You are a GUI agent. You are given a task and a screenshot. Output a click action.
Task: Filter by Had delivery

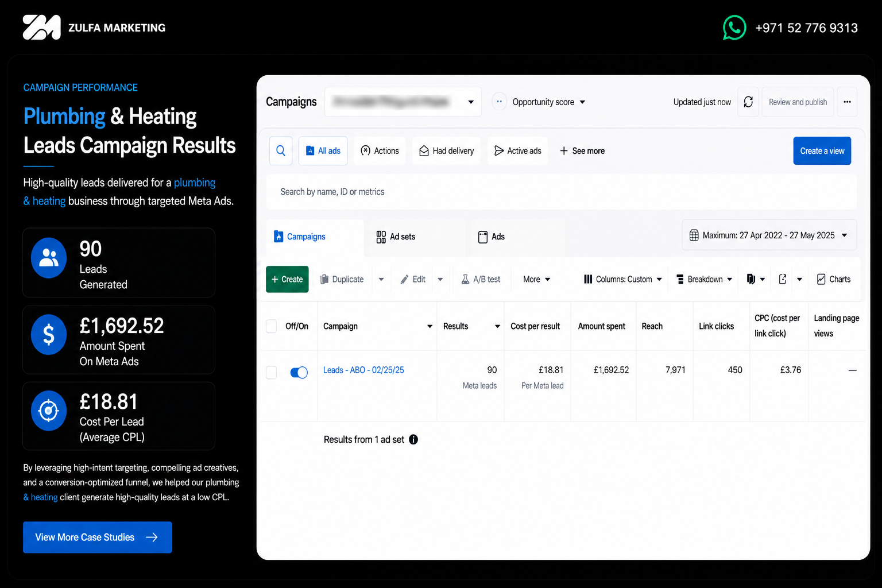point(446,151)
